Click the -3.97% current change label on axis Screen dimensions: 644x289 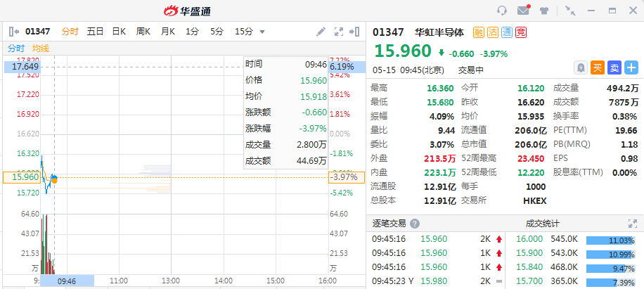[346, 177]
